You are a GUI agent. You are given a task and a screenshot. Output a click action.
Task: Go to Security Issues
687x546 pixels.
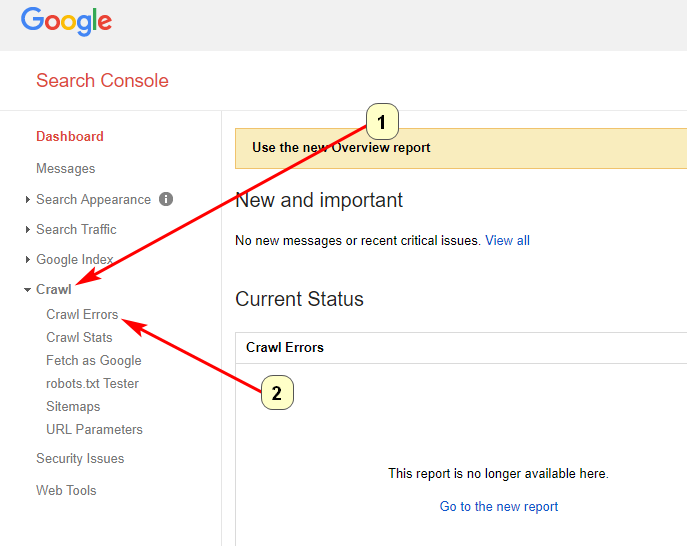80,458
